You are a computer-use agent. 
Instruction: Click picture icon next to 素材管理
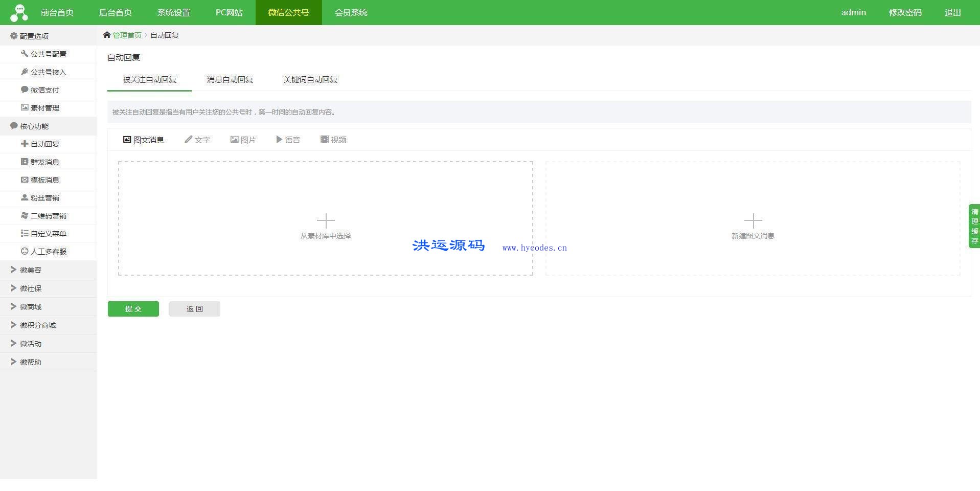[x=24, y=107]
